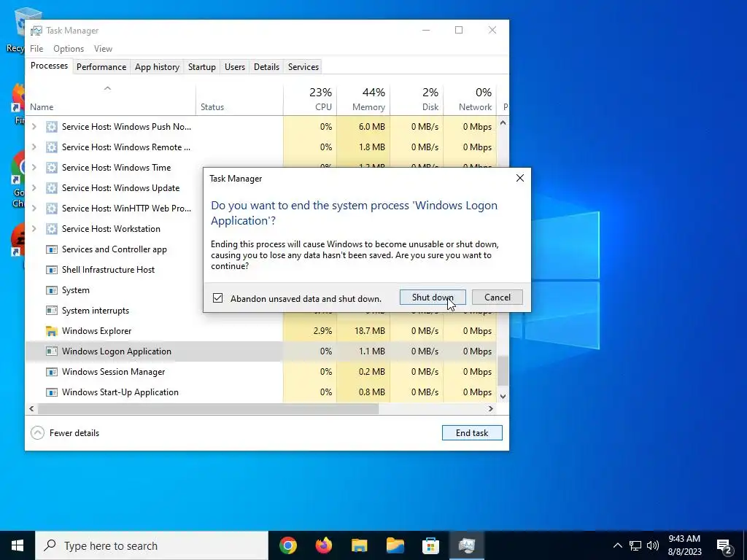Open the View menu
747x560 pixels.
(x=103, y=49)
